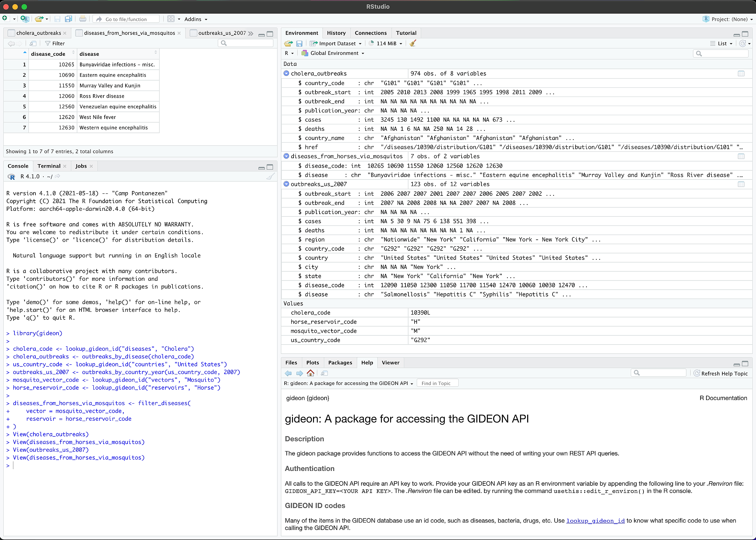Toggle the Filter button in data viewer

55,44
